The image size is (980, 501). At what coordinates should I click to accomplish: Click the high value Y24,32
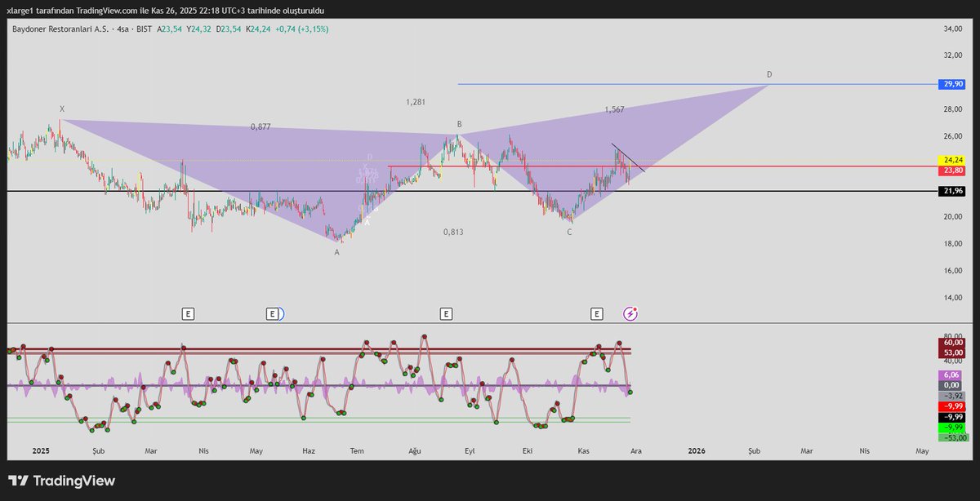tap(198, 29)
